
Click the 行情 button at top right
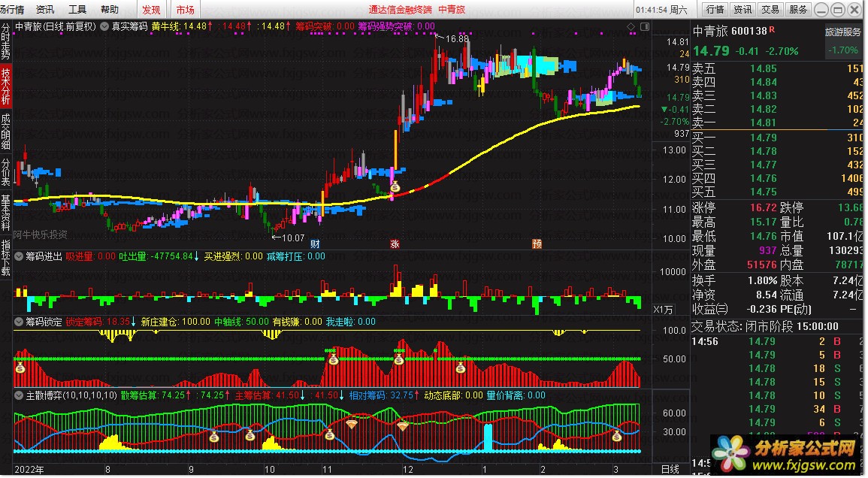(715, 10)
